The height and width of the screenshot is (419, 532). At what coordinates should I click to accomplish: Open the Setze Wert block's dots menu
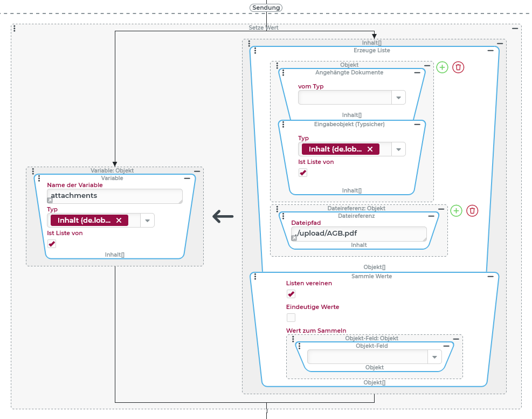point(14,28)
